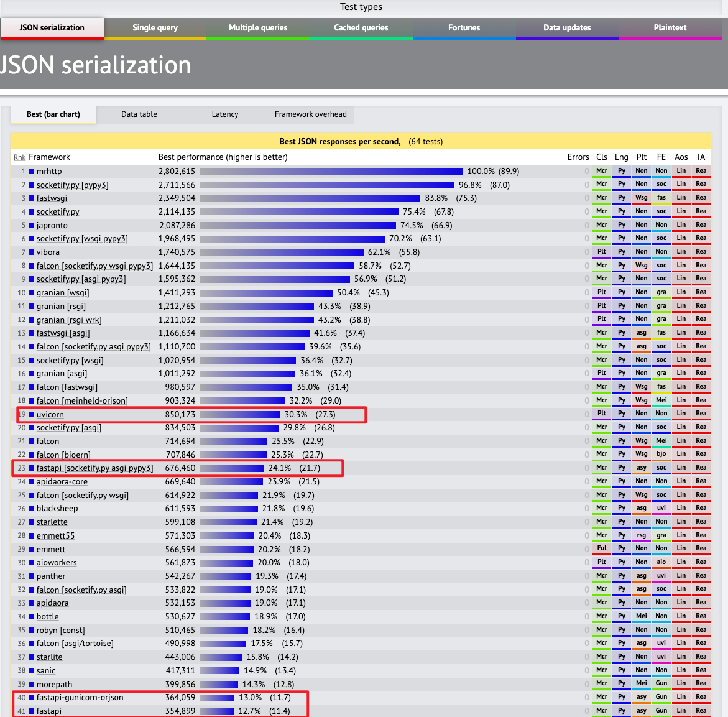Screen dimensions: 728x717
Task: Open the Cached queries tab
Action: (x=361, y=28)
